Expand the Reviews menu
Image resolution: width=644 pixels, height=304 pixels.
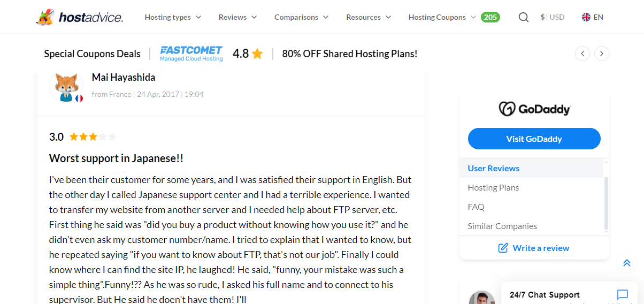pos(237,17)
